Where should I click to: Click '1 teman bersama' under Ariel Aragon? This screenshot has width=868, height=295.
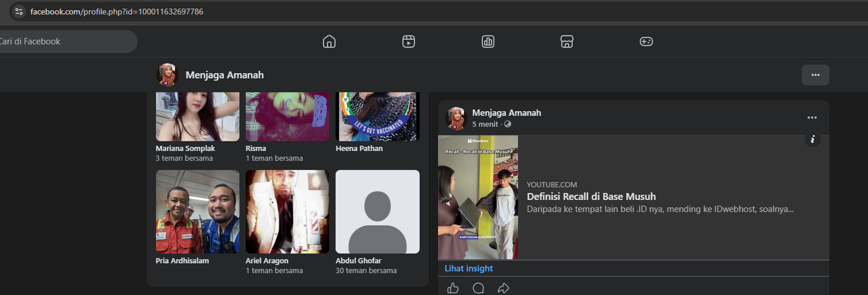point(274,270)
